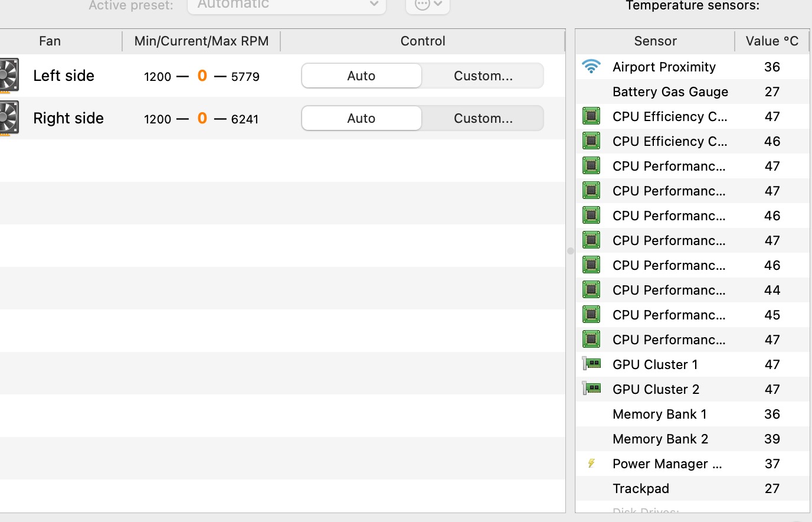Choose Custom control for Right side fan
This screenshot has width=812, height=522.
[x=483, y=118]
